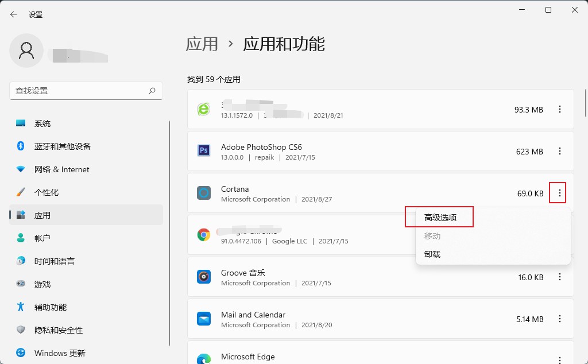Viewport: 588px width, 364px height.
Task: Open more options for 93.3 MB app
Action: click(559, 109)
